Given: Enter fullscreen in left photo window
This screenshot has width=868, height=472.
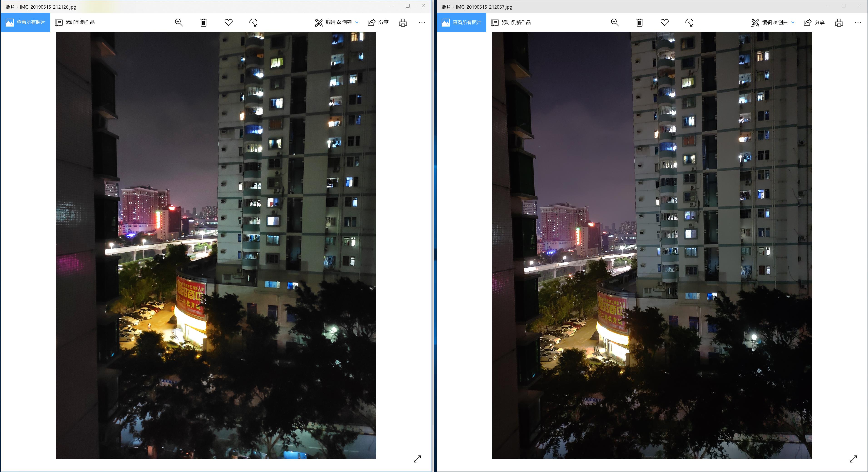Looking at the screenshot, I should pos(417,459).
